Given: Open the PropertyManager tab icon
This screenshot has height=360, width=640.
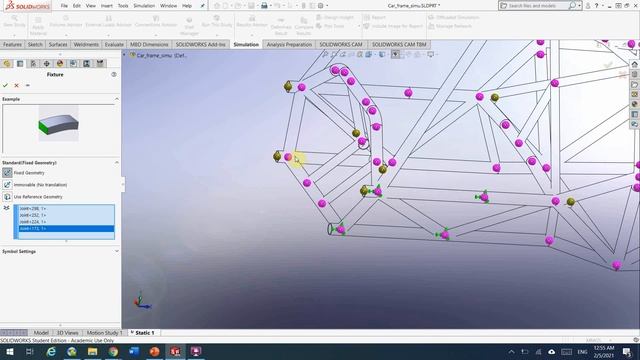Looking at the screenshot, I should pyautogui.click(x=20, y=63).
